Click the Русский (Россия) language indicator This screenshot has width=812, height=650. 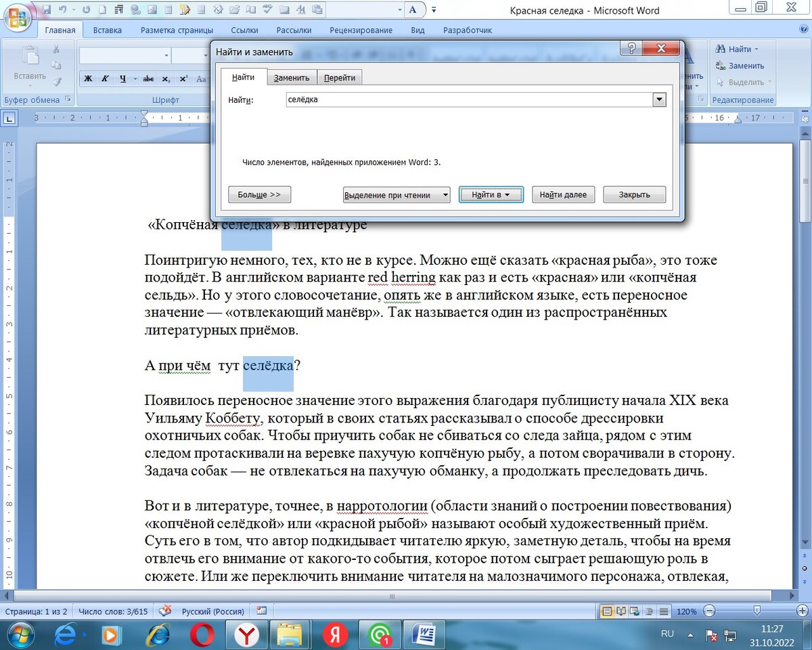point(213,611)
